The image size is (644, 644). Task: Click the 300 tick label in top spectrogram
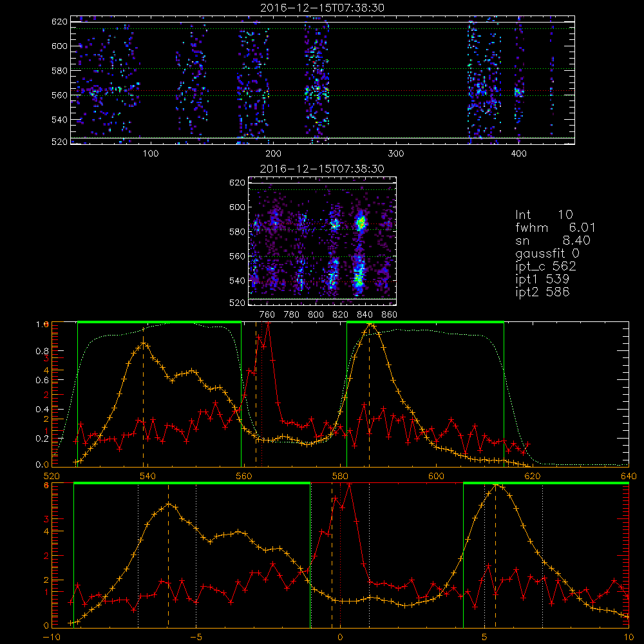pyautogui.click(x=396, y=154)
